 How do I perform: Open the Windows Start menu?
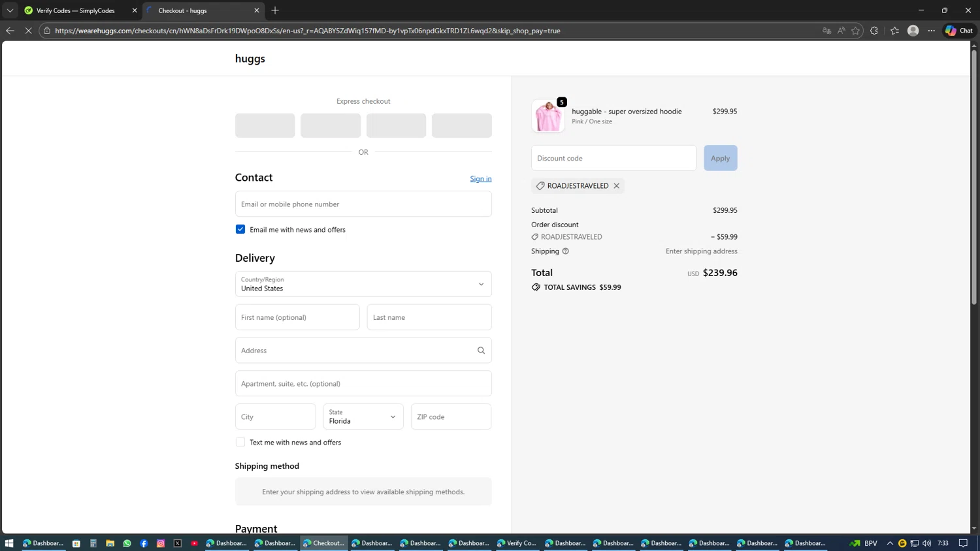9,543
